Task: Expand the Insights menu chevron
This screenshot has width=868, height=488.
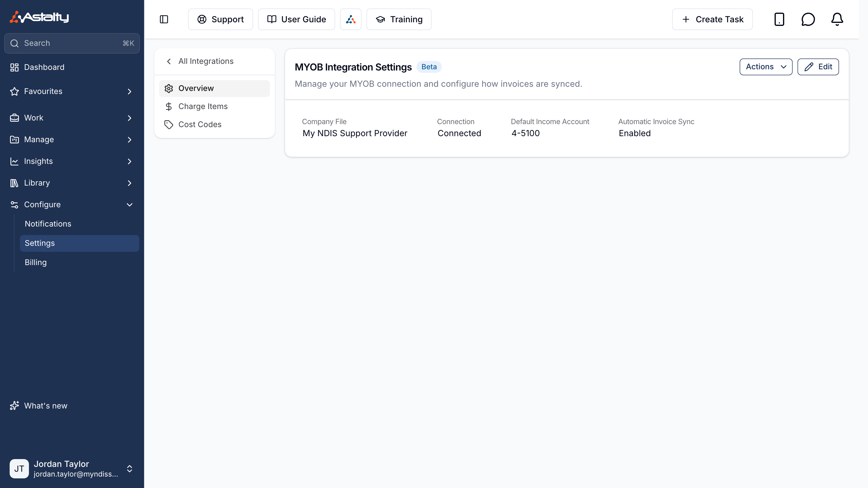Action: pyautogui.click(x=129, y=161)
